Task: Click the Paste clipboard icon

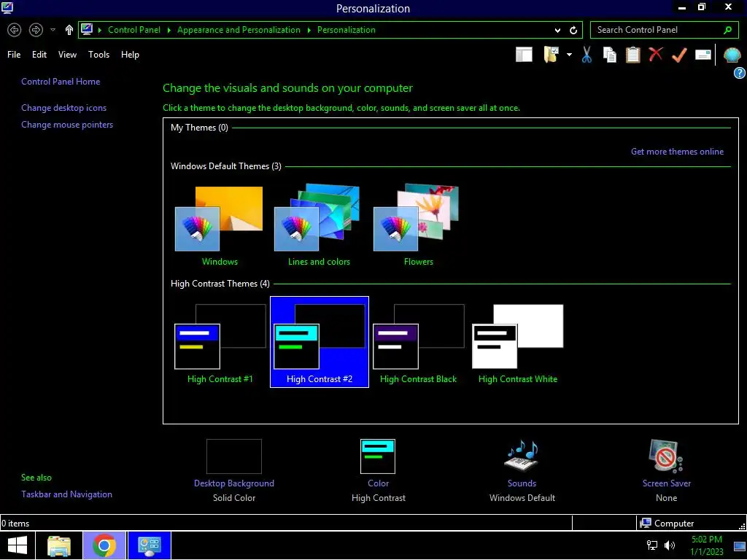Action: [632, 55]
